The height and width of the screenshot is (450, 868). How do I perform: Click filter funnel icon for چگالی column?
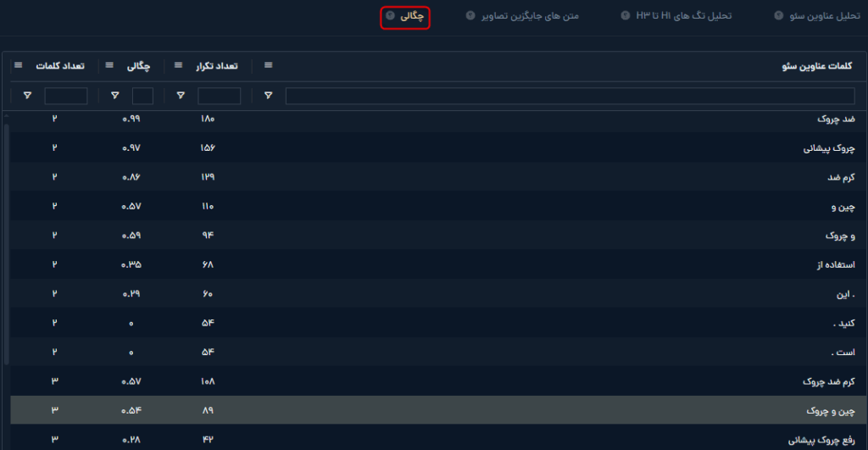pos(115,96)
